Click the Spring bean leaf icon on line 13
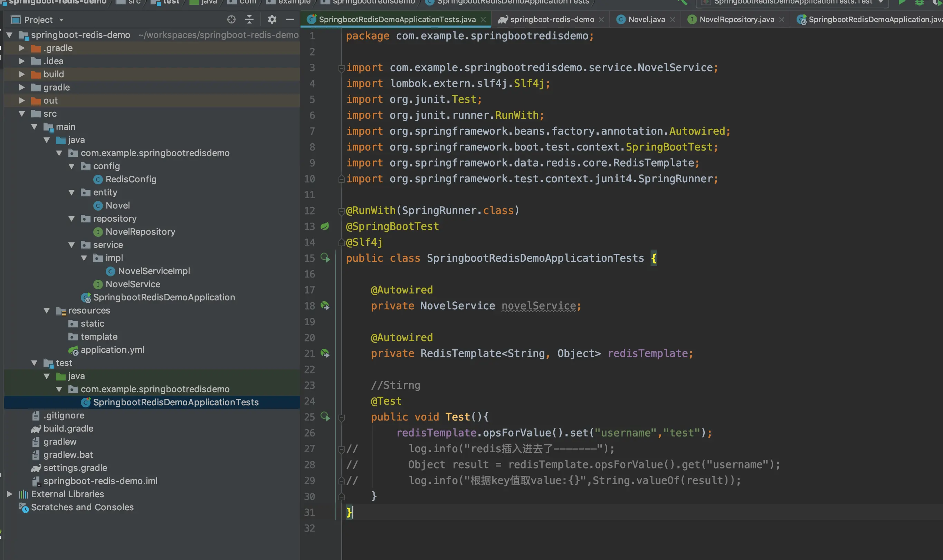 [x=325, y=226]
